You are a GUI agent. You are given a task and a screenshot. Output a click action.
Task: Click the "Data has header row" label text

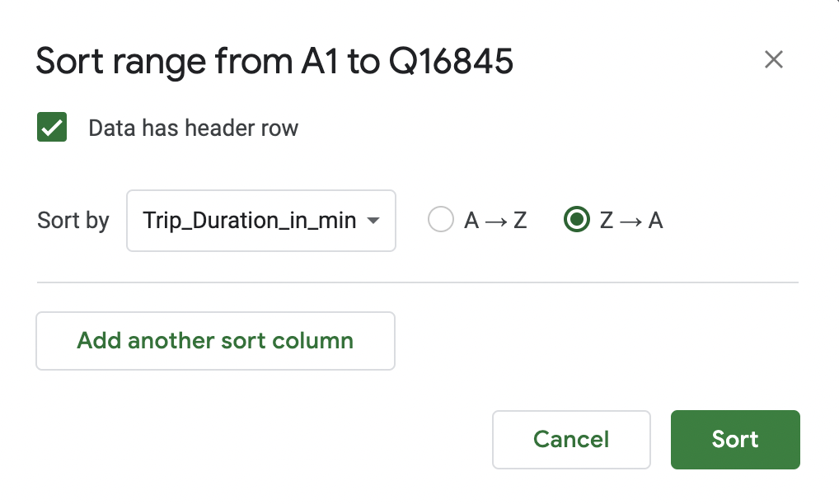[x=193, y=128]
